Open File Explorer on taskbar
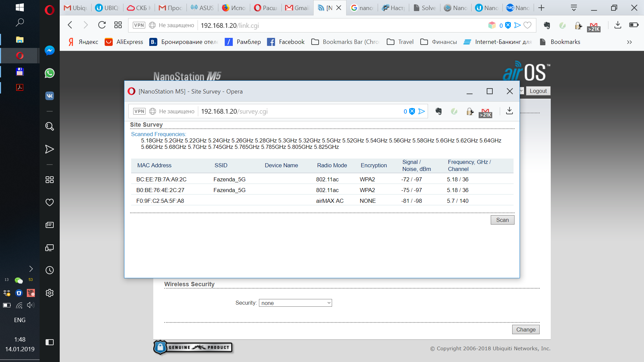This screenshot has height=362, width=644. (19, 40)
